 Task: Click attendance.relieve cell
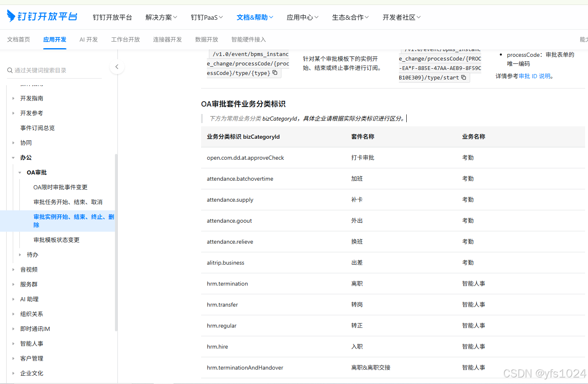[x=230, y=242]
